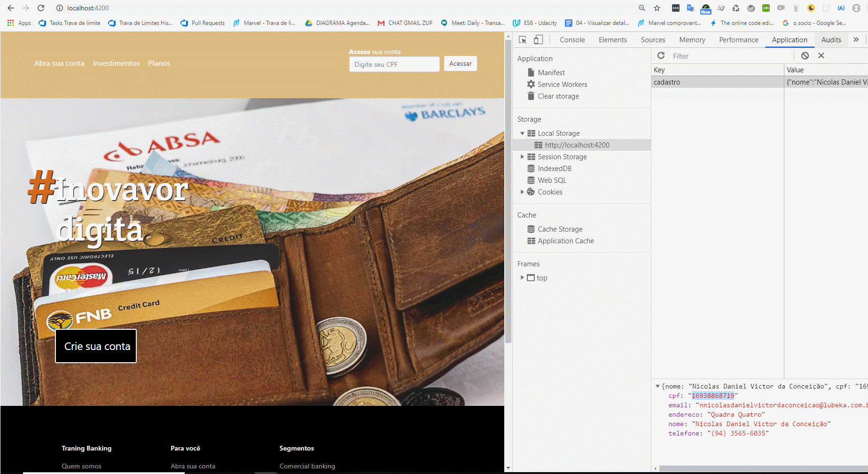
Task: Open the ES6 - Udacity bookmark
Action: [535, 23]
